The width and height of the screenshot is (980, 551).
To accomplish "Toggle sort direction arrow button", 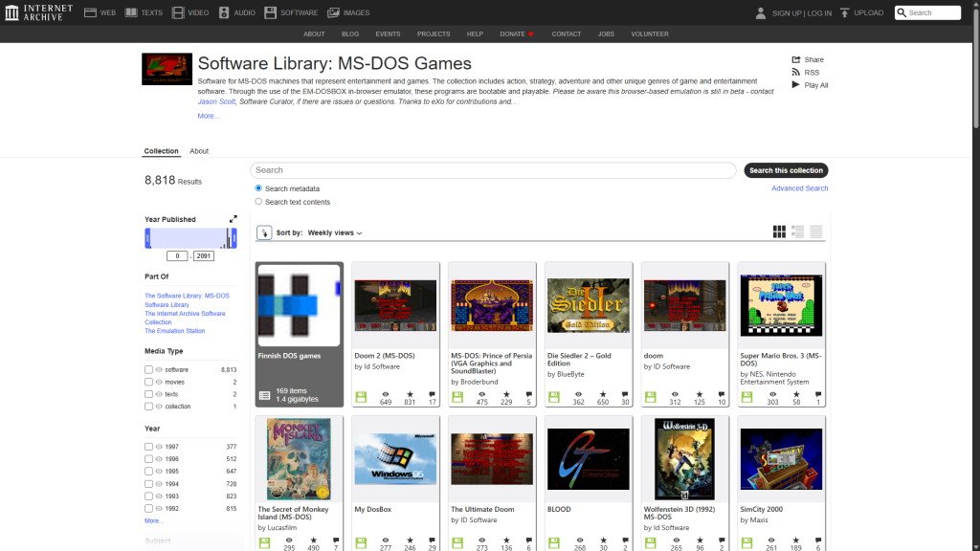I will [264, 232].
